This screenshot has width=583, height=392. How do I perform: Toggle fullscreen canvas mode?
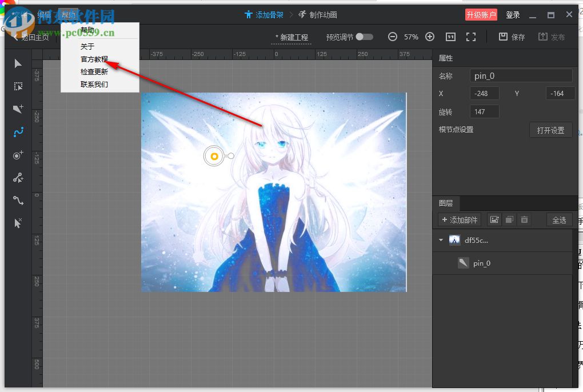[471, 37]
